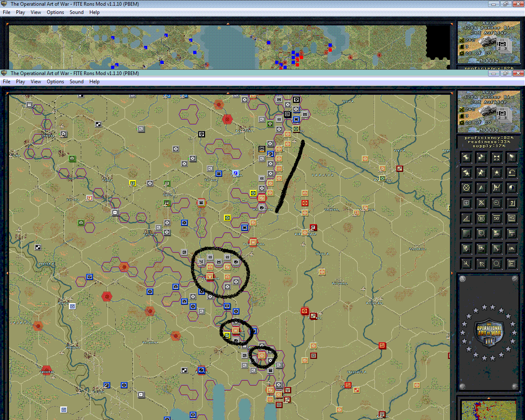Viewport: 525px width, 420px height.
Task: Click '12th Panzer Div' in the back window panel
Action: (x=489, y=28)
